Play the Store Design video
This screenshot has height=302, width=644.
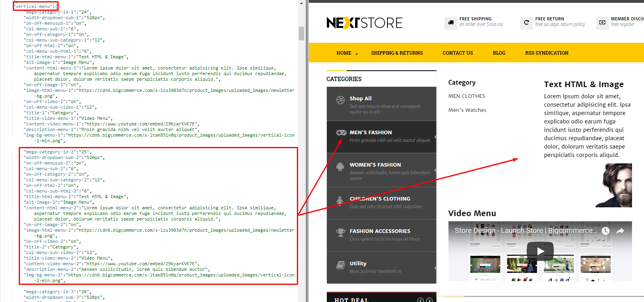coord(540,251)
